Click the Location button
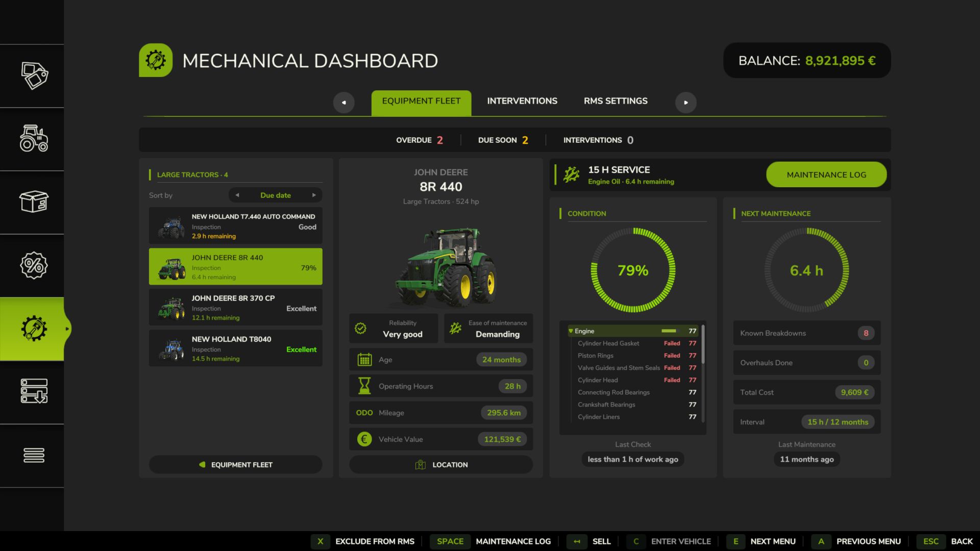This screenshot has width=980, height=551. pyautogui.click(x=441, y=465)
